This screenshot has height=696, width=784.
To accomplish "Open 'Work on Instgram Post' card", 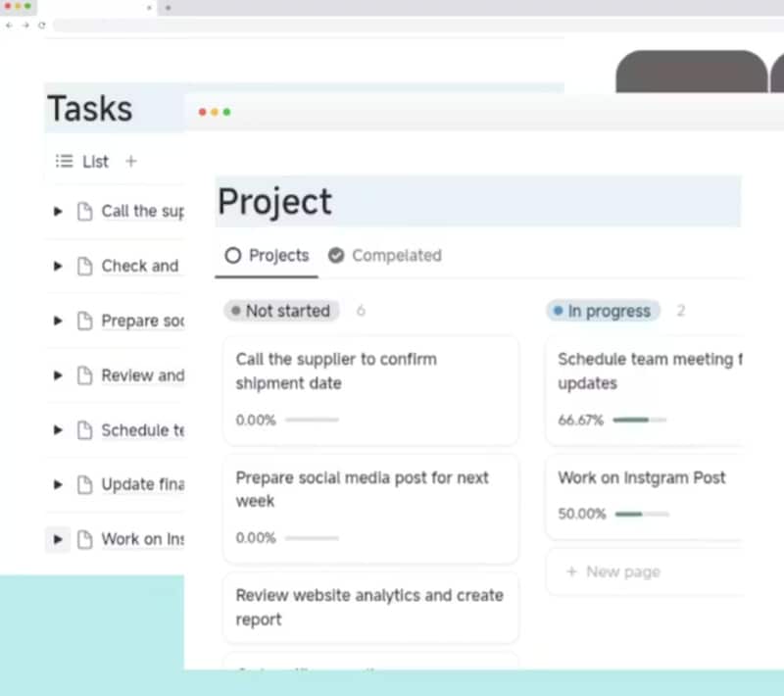I will pyautogui.click(x=642, y=477).
